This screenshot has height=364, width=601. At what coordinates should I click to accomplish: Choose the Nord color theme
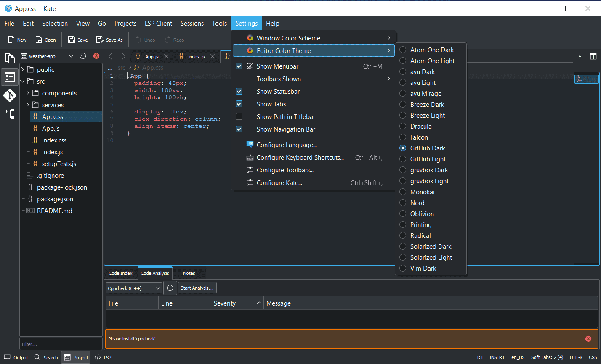pos(417,203)
